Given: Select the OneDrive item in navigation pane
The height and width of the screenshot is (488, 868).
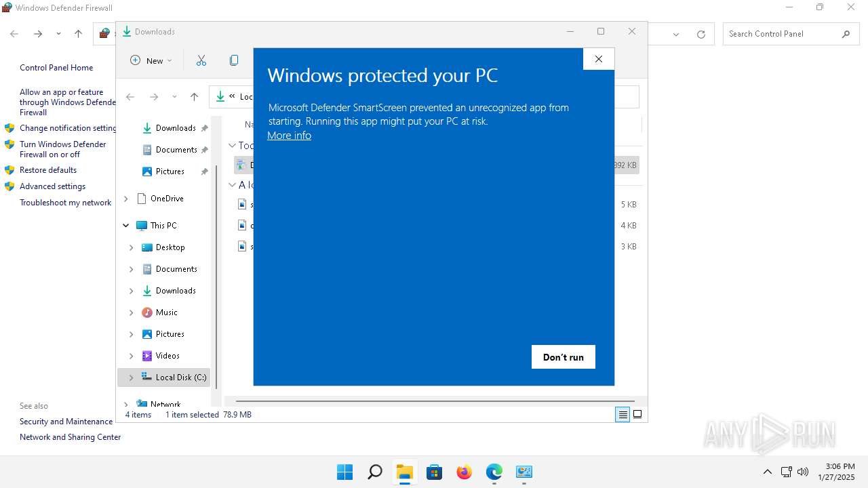Looking at the screenshot, I should point(160,199).
